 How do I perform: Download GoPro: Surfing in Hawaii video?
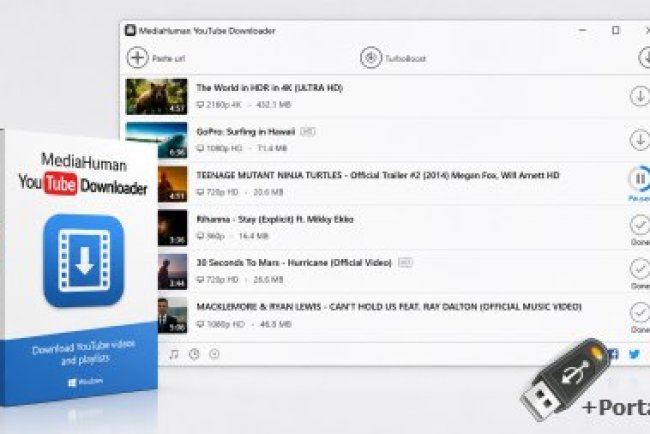coord(640,140)
